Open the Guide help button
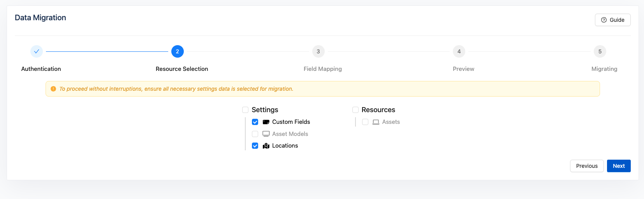 [x=612, y=20]
